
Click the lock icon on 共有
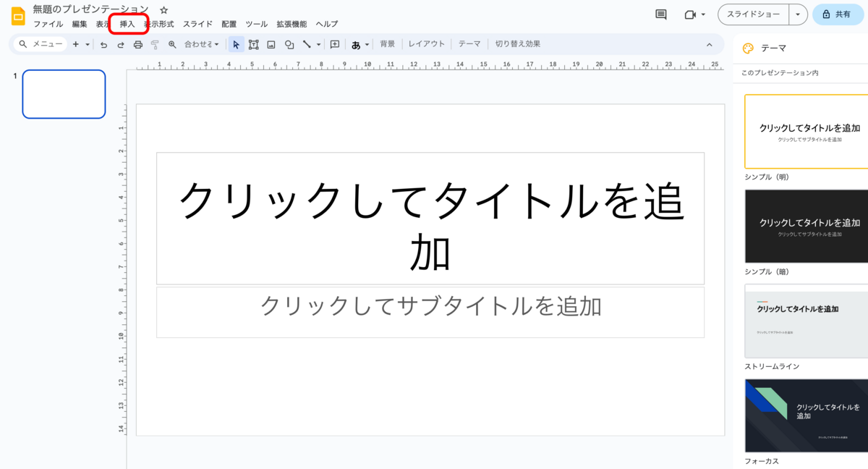pyautogui.click(x=826, y=14)
